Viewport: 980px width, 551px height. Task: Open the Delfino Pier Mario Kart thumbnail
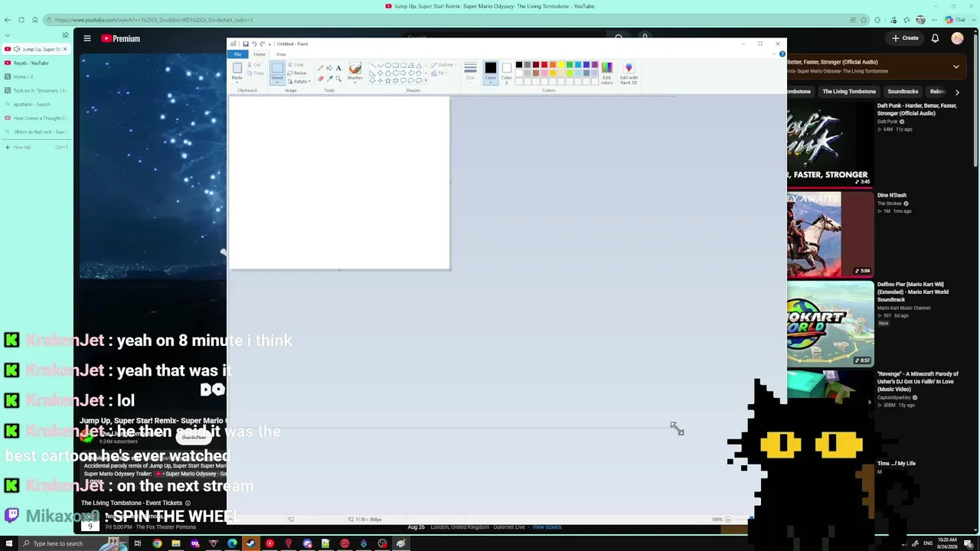(x=831, y=324)
